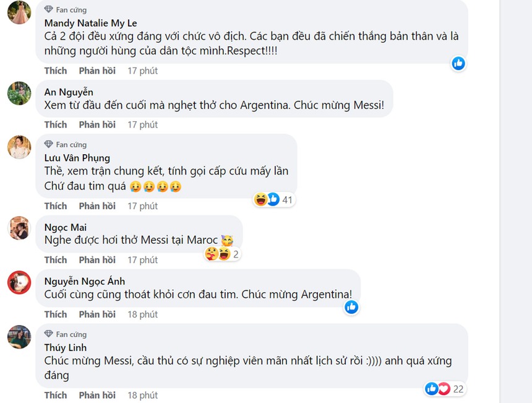Image resolution: width=532 pixels, height=403 pixels.
Task: Click the Love reaction icon on Thúy Linh's comment
Action: tap(444, 389)
